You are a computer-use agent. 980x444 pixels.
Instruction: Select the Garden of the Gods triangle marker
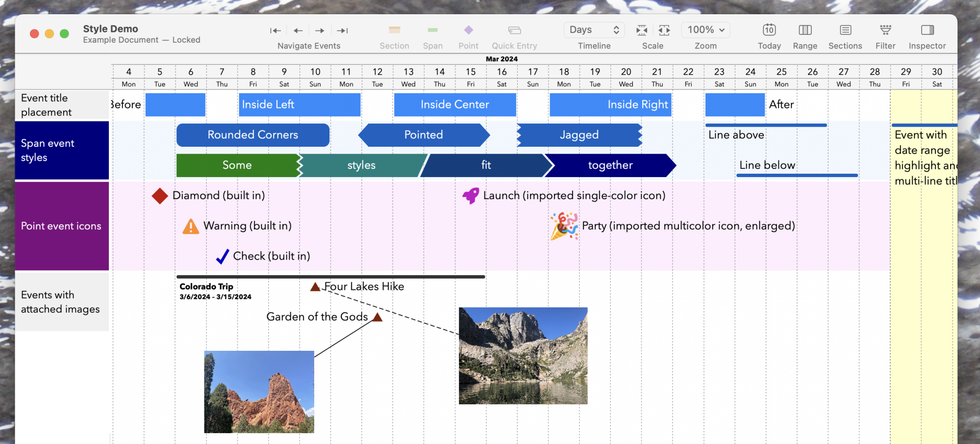coord(377,317)
